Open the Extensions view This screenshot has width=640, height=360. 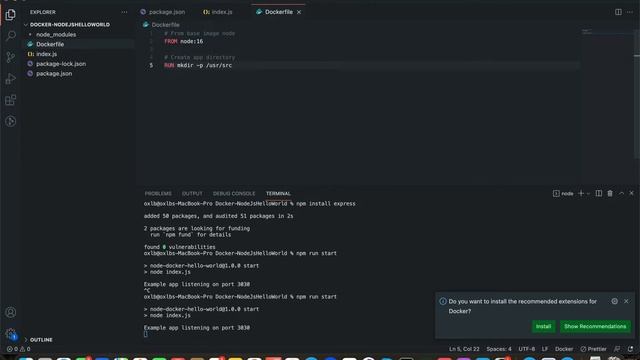pos(11,100)
